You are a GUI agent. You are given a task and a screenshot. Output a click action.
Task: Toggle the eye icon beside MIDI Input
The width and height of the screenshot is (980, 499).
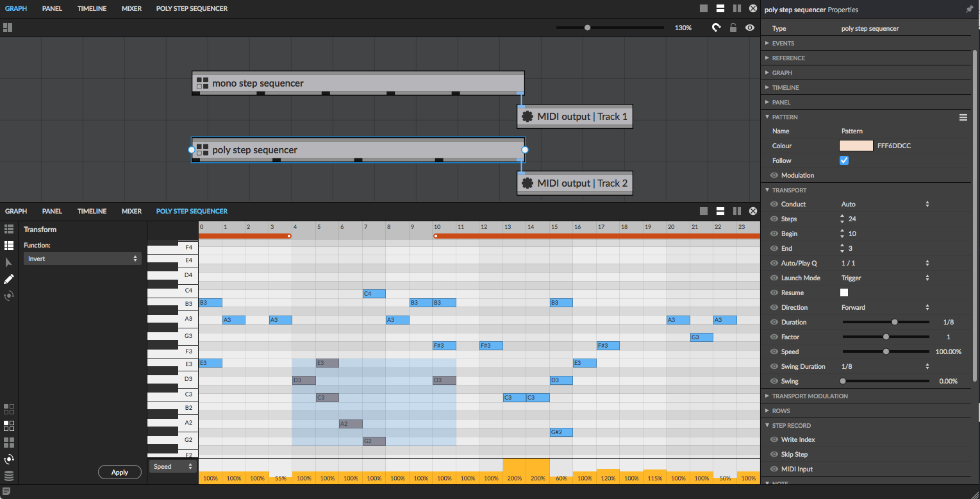click(x=774, y=469)
